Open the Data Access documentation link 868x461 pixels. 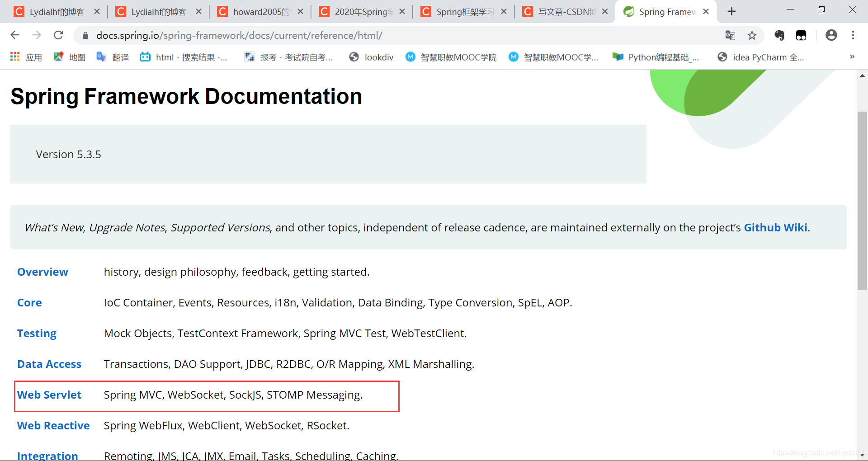pos(49,364)
